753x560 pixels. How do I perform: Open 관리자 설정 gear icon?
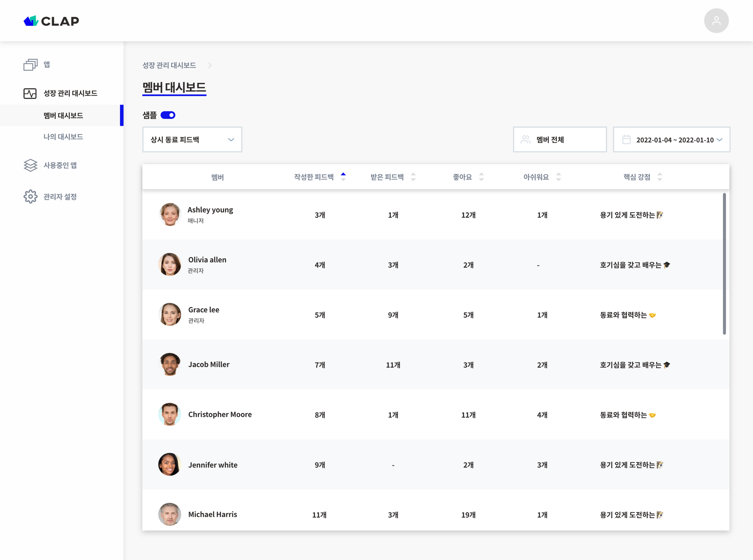[x=30, y=196]
